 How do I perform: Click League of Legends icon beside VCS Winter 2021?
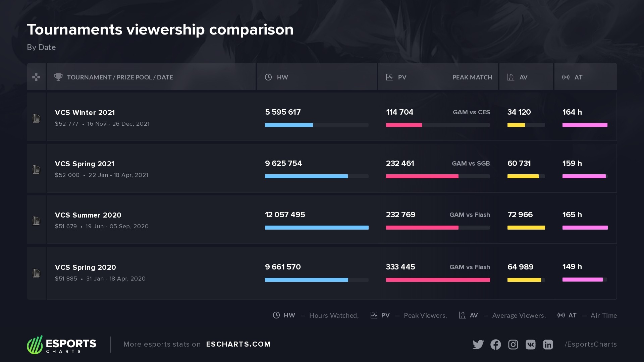[36, 118]
